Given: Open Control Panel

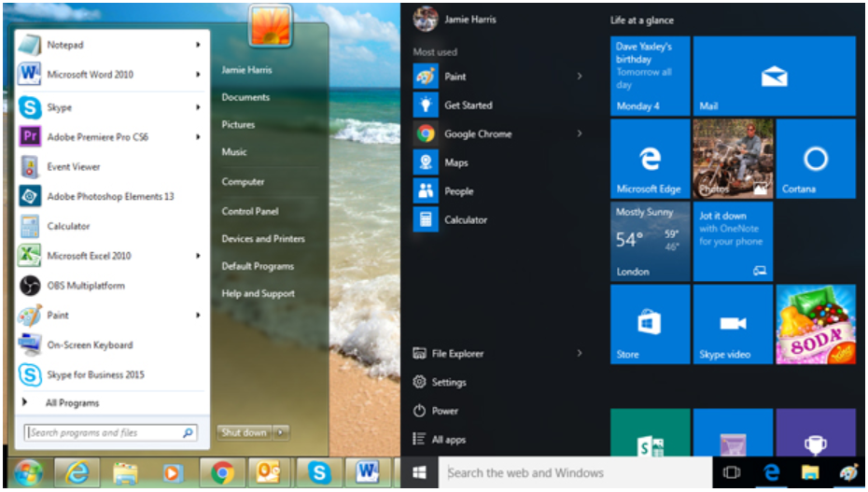Looking at the screenshot, I should click(x=250, y=211).
